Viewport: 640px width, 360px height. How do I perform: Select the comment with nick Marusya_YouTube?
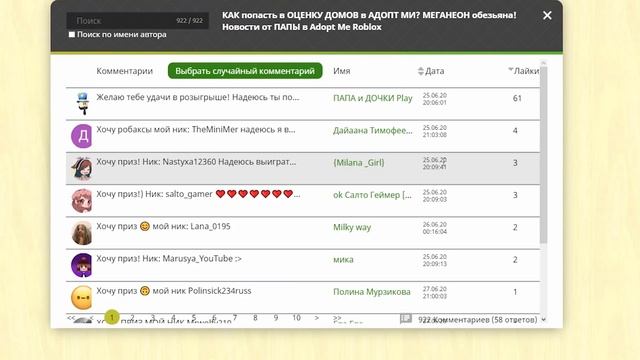click(169, 259)
